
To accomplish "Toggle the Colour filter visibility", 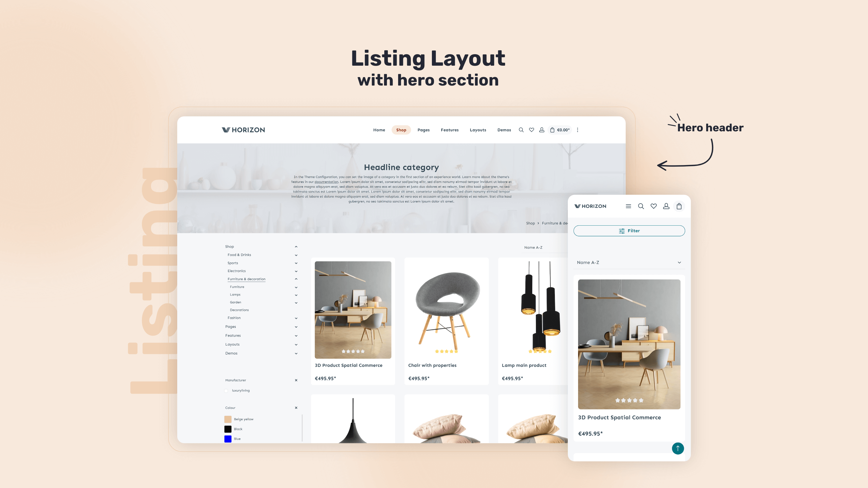I will point(296,408).
